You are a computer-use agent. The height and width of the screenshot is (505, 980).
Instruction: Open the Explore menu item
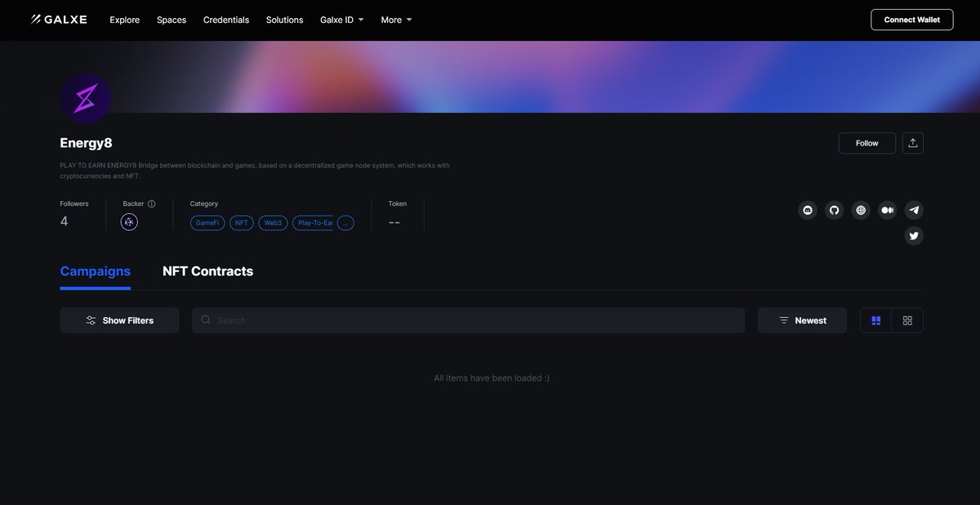click(x=125, y=20)
